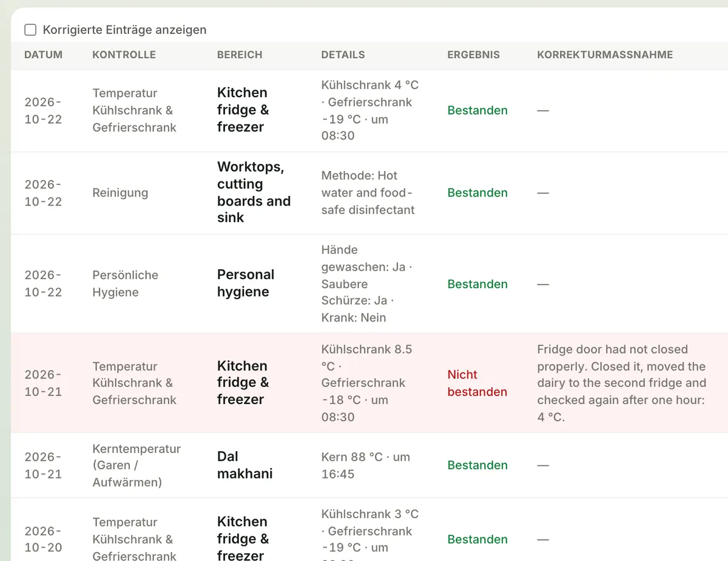Select the Personal hygiene area cell

(246, 283)
